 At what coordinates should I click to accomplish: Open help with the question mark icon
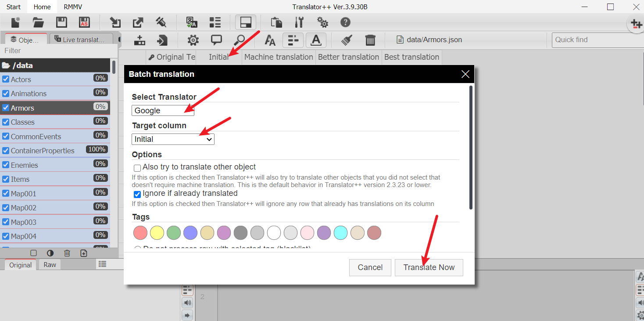click(x=345, y=22)
